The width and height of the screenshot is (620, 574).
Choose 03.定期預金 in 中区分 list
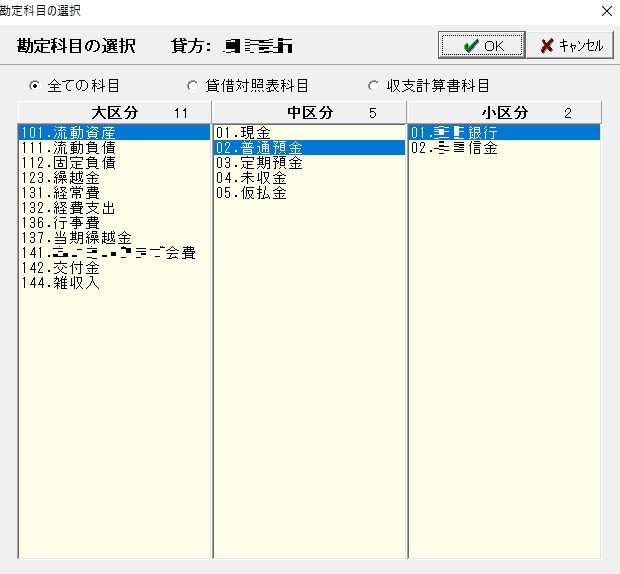pos(309,162)
